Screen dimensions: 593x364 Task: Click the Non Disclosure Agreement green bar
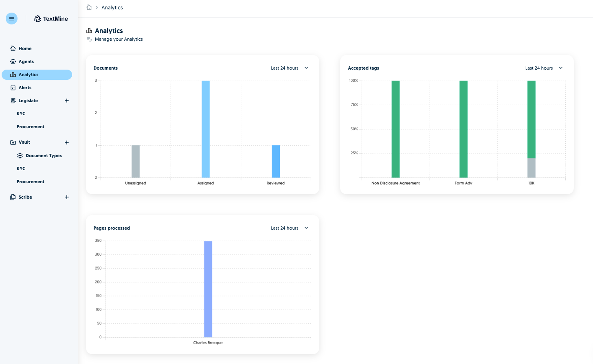tap(395, 129)
